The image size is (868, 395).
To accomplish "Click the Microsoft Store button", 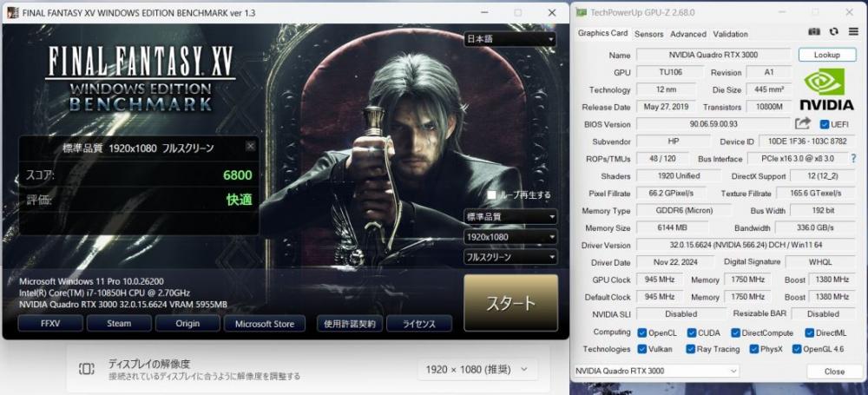I will pos(265,324).
